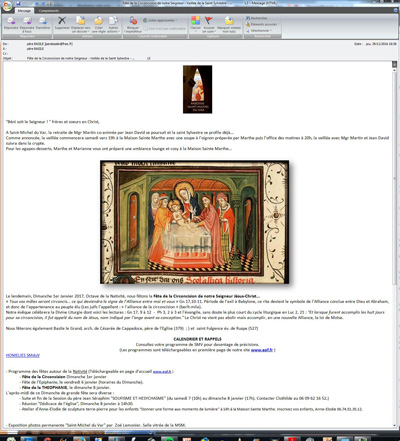Viewport: 400px width, 441px height.
Task: Click the date jeu. 29/12/2016
Action: point(381,44)
